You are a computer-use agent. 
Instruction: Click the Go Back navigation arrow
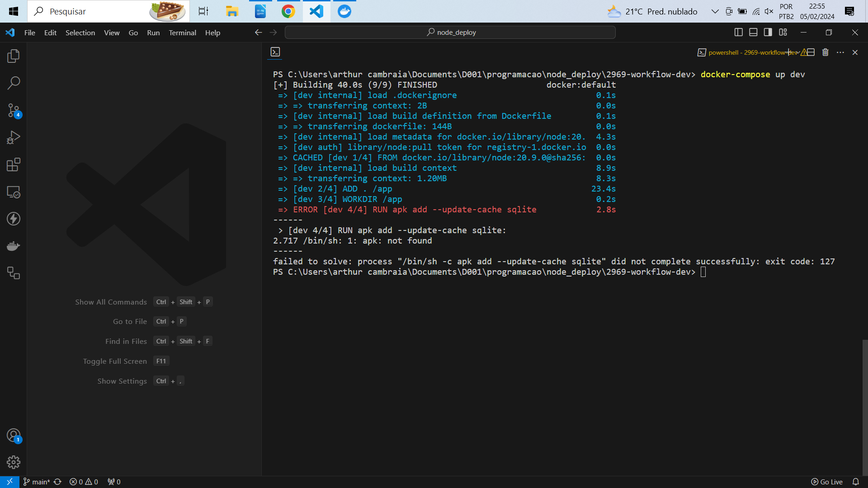(259, 32)
